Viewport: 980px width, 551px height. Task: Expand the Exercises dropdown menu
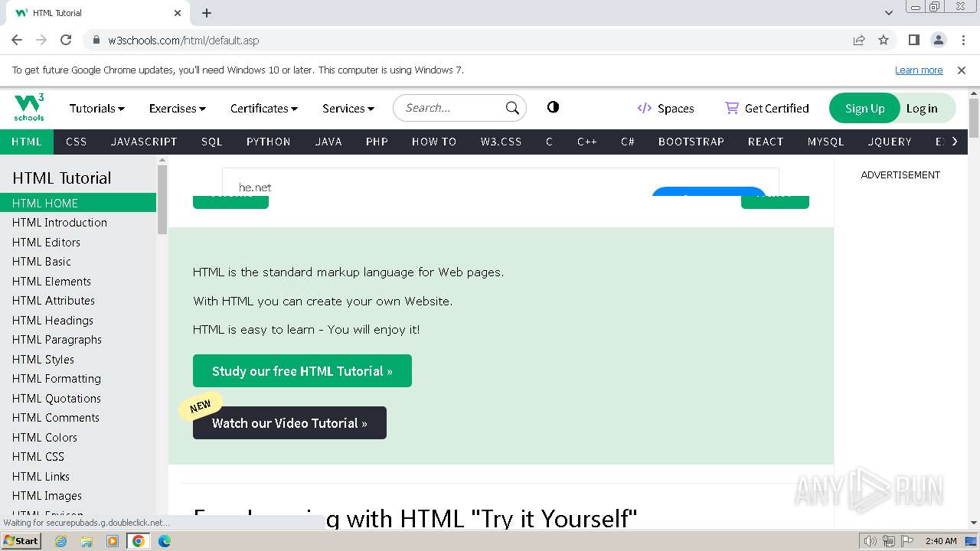click(x=178, y=109)
